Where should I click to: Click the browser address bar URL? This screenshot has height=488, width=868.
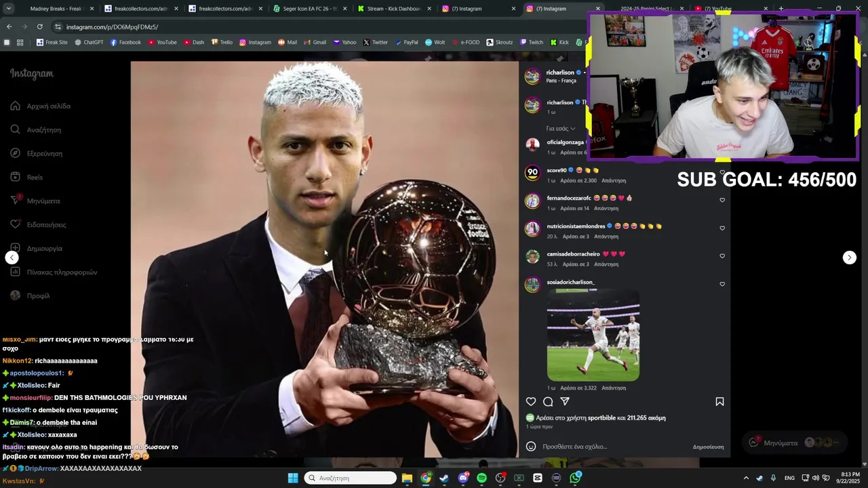[113, 26]
